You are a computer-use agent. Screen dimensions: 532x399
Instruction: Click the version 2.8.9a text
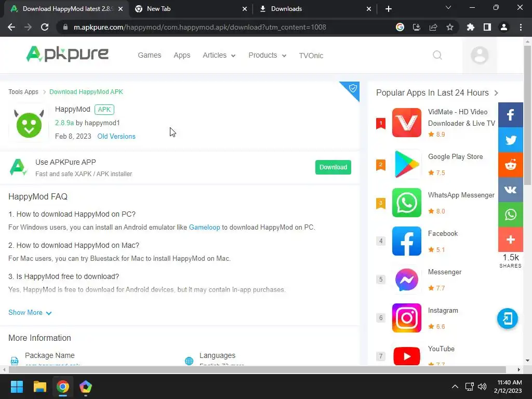point(64,123)
